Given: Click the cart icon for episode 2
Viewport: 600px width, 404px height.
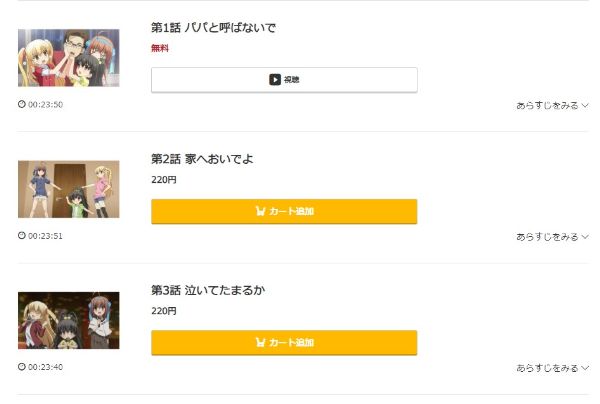Looking at the screenshot, I should (x=261, y=211).
